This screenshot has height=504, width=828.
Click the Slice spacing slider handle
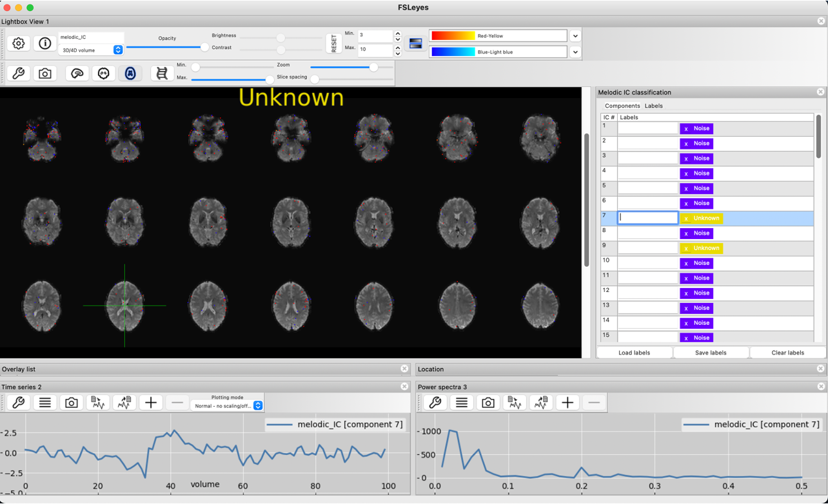pyautogui.click(x=315, y=79)
